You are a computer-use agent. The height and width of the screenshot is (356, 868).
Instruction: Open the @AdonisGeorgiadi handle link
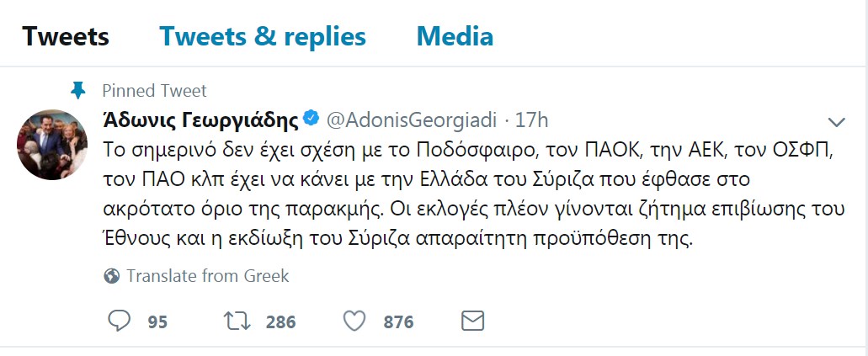coord(412,120)
